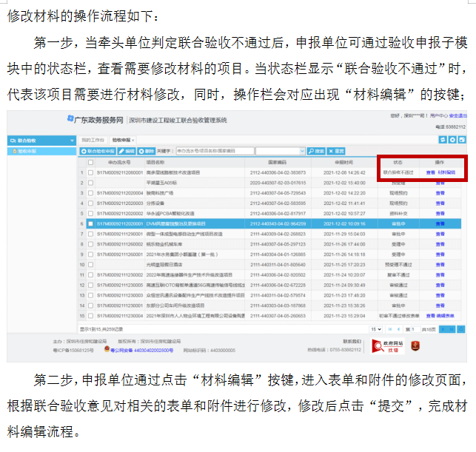Screen dimensions: 476x452
Task: Toggle the select-all checkbox in table header
Action: pos(90,161)
